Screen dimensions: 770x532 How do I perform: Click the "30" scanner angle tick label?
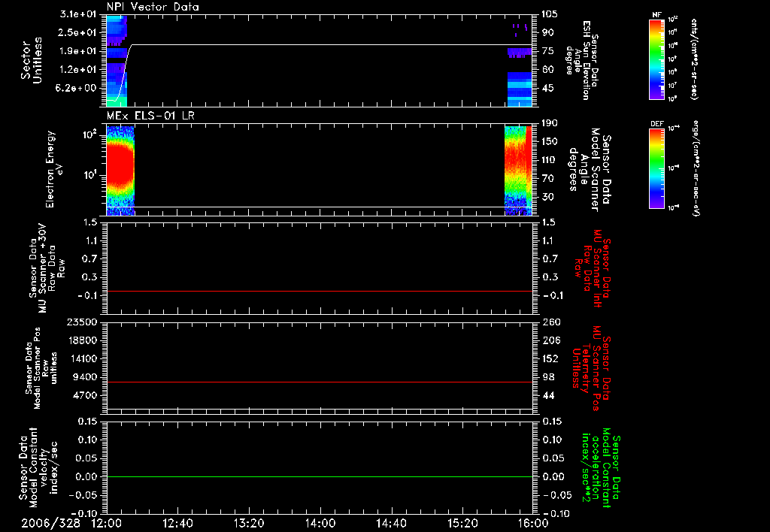click(547, 197)
